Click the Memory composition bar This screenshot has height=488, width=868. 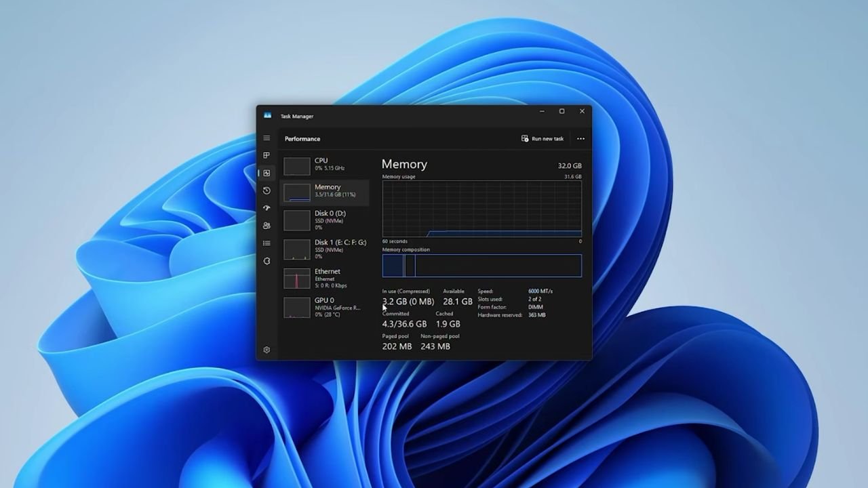tap(481, 266)
